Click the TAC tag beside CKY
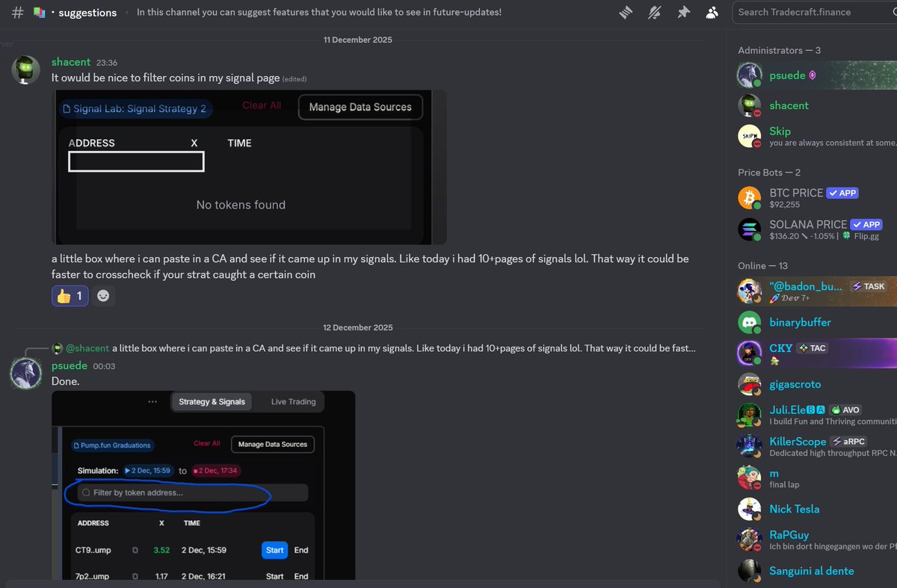The width and height of the screenshot is (897, 588). click(812, 348)
